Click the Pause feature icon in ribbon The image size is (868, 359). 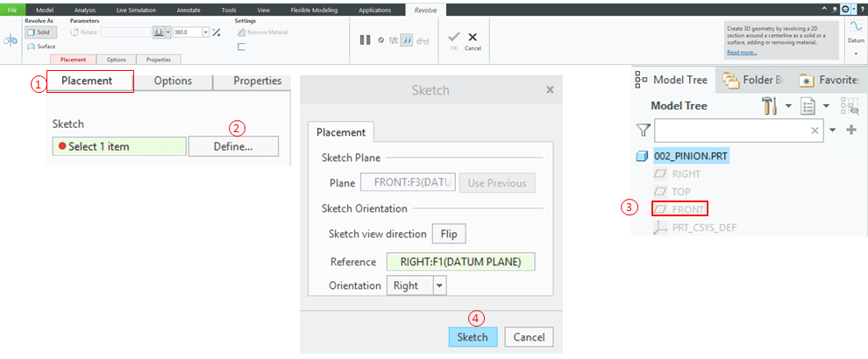pyautogui.click(x=365, y=40)
